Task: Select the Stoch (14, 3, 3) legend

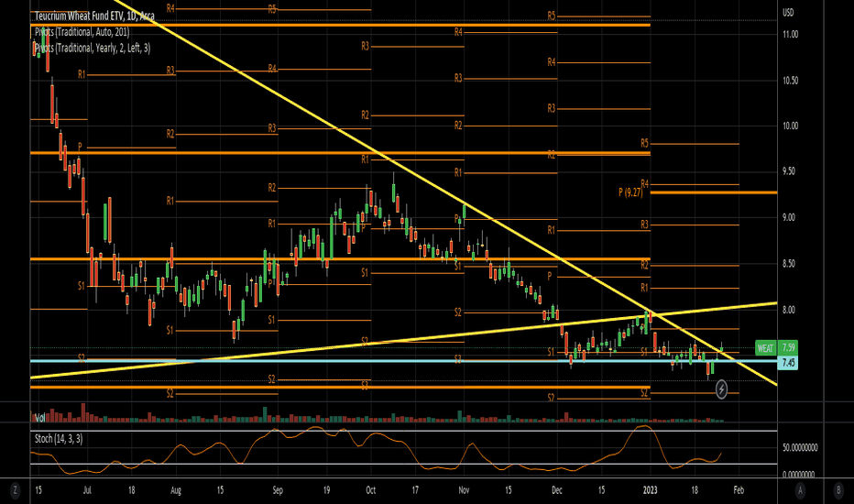Action: click(x=59, y=439)
